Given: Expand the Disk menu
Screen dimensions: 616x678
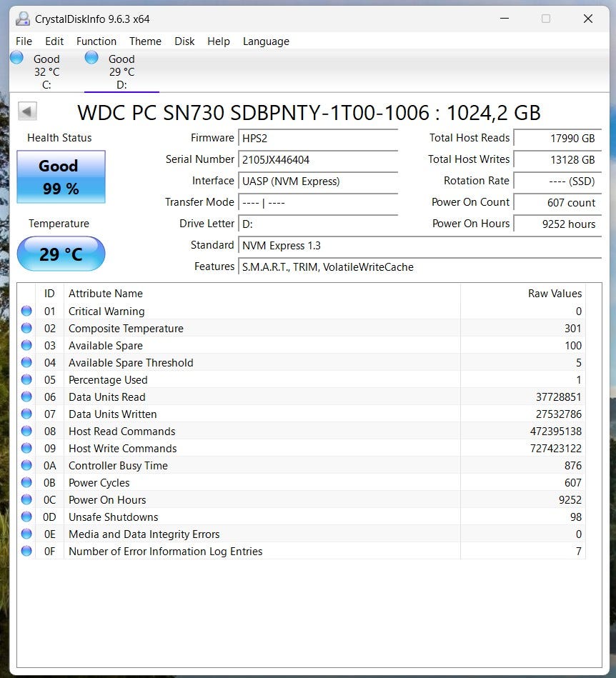Looking at the screenshot, I should pos(184,41).
